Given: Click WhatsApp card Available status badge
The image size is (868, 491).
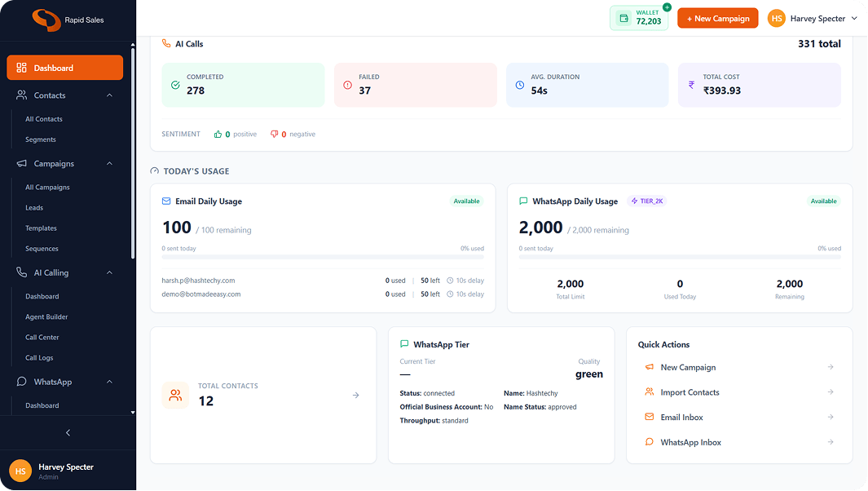Looking at the screenshot, I should [824, 201].
